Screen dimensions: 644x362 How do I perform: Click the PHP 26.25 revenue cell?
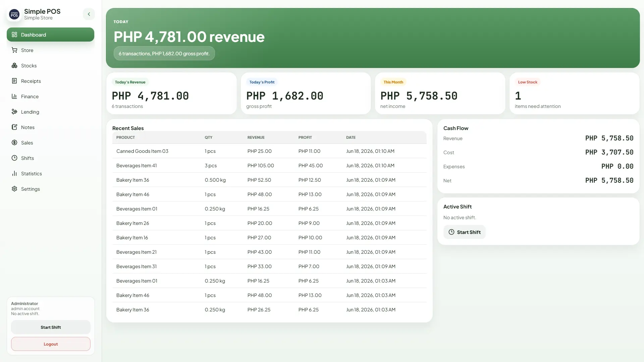click(x=259, y=310)
